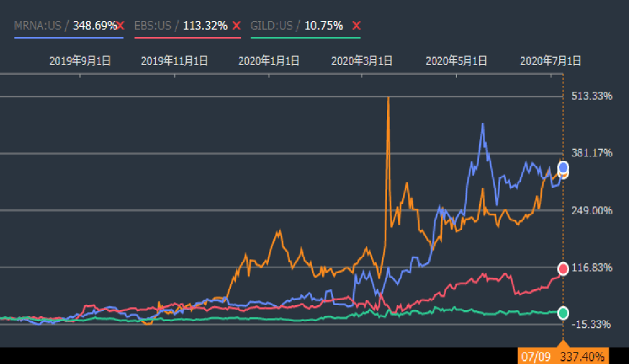
Task: Click the orange crosshair triangle above 07/09
Action: coord(563,344)
